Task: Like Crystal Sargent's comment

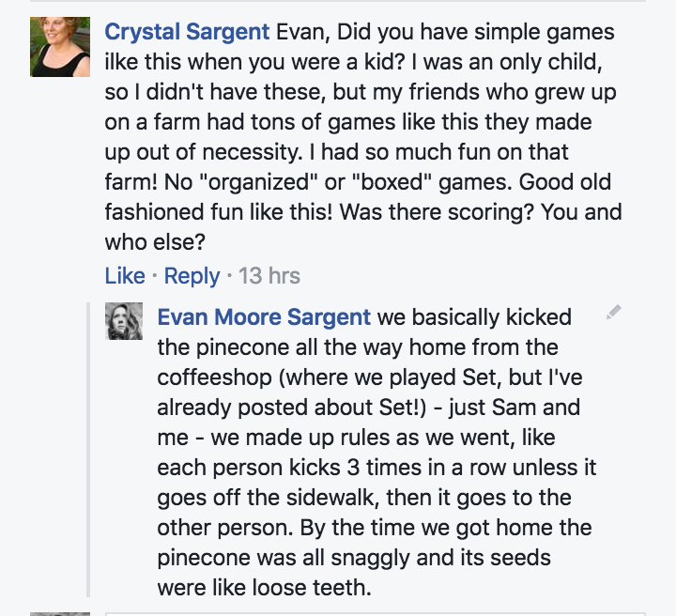Action: tap(124, 276)
